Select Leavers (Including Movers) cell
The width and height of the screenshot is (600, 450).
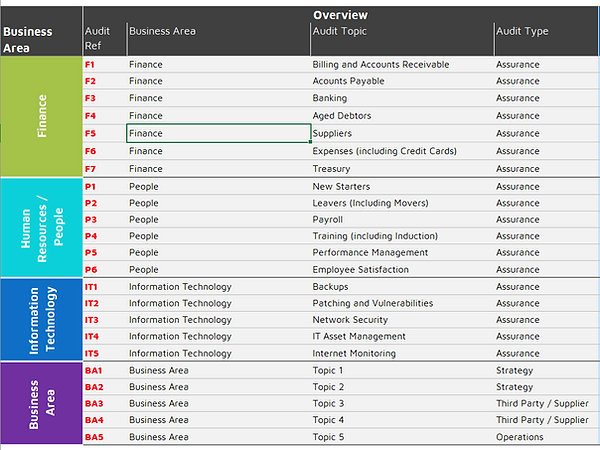point(402,203)
